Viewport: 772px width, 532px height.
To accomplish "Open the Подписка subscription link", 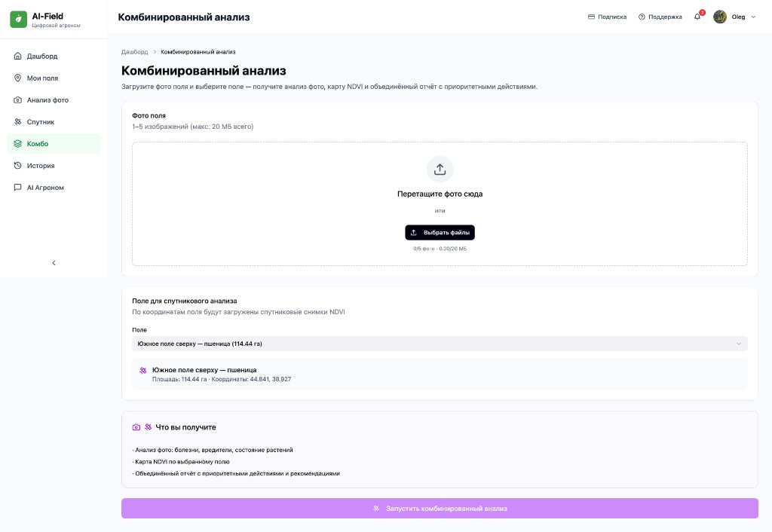I will point(607,17).
